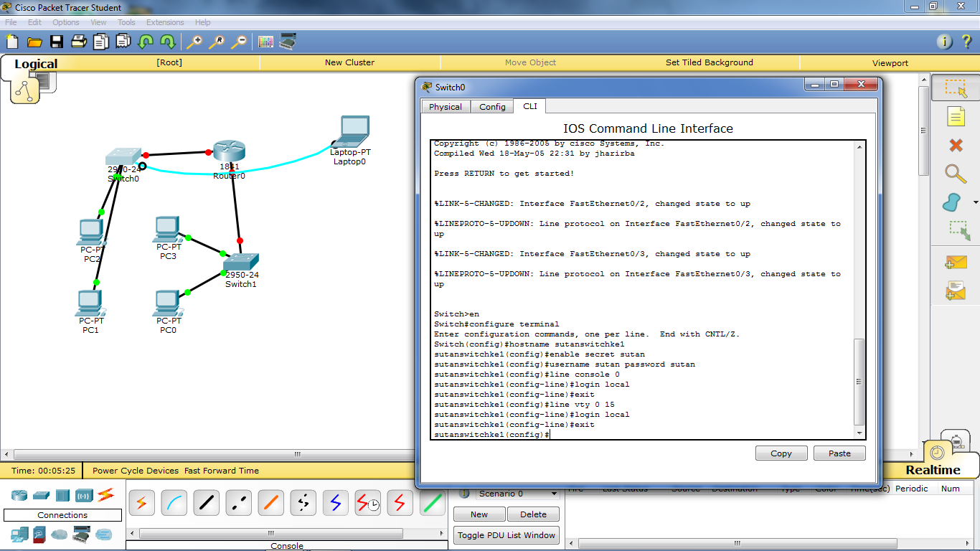The width and height of the screenshot is (980, 551).
Task: Pick the black Copper Straight-Through cable
Action: pyautogui.click(x=207, y=503)
